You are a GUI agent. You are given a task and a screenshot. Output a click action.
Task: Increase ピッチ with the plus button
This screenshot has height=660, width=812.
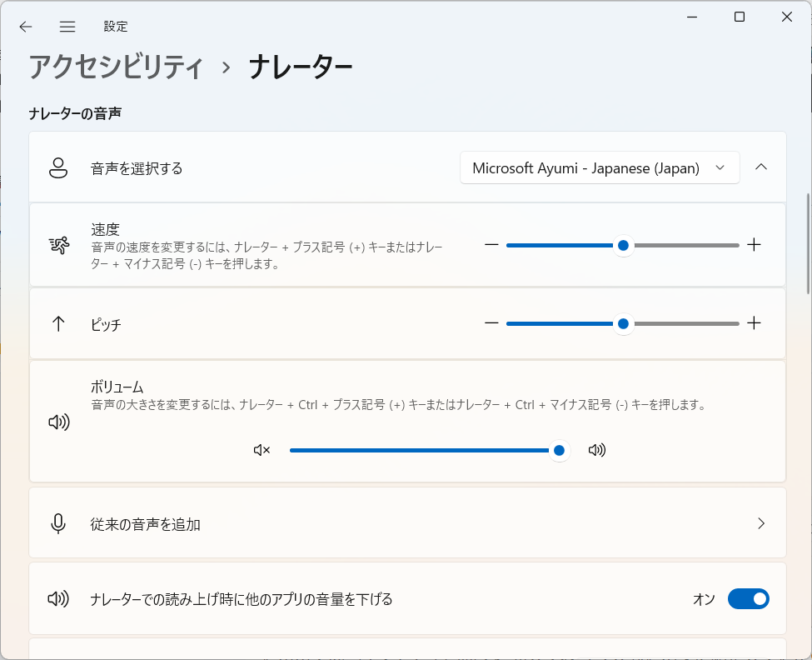pyautogui.click(x=754, y=323)
